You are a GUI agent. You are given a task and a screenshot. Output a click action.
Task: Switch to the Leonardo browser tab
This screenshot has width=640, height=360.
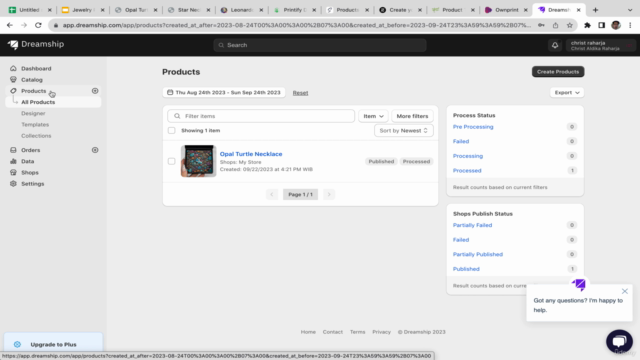242,10
